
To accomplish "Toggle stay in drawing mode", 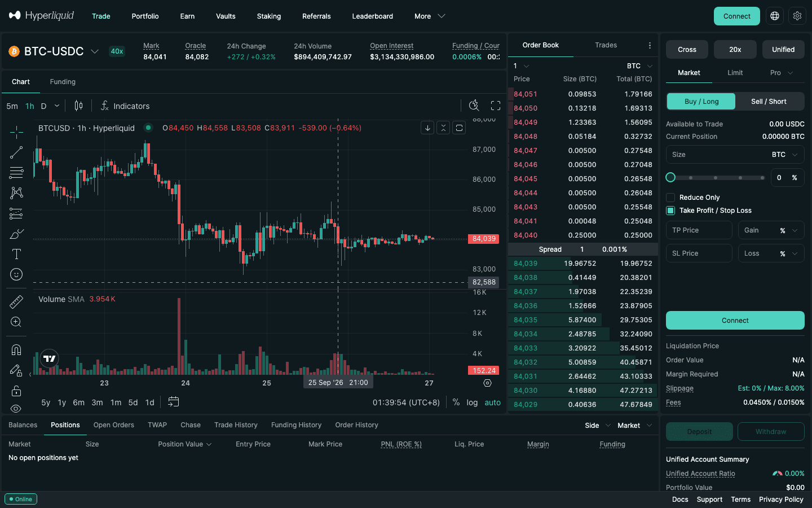I will coord(15,370).
